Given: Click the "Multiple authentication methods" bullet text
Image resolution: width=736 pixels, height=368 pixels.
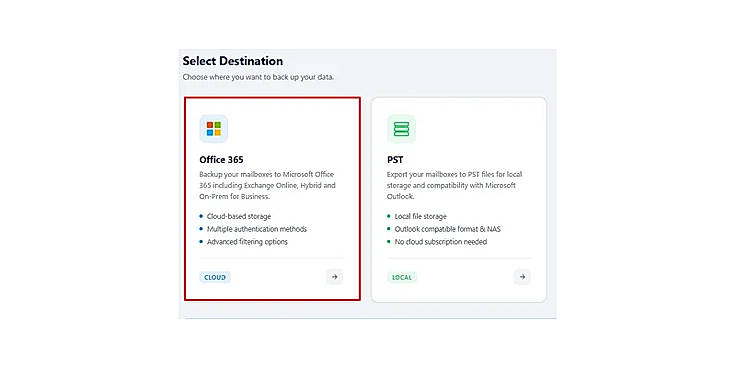Looking at the screenshot, I should [257, 229].
